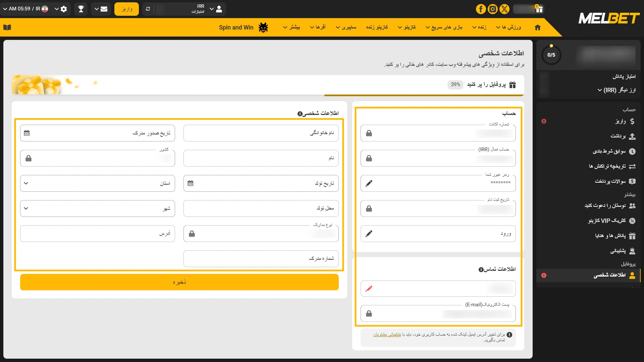644x362 pixels.
Task: Click the نام خانوادگی surname field
Action: click(261, 133)
